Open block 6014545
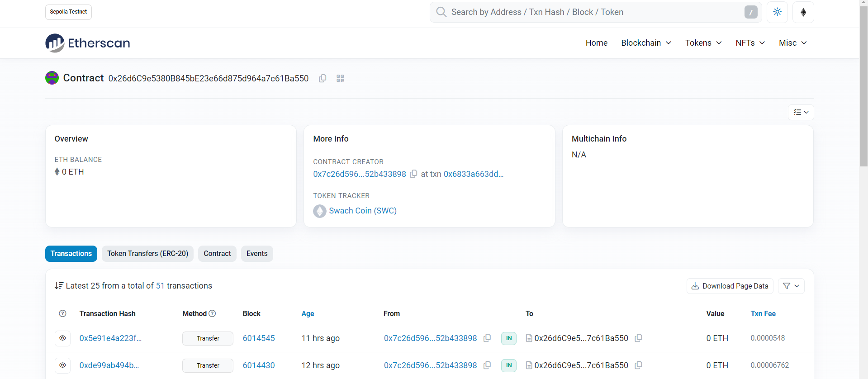Screen dimensions: 868x379 [x=259, y=338]
